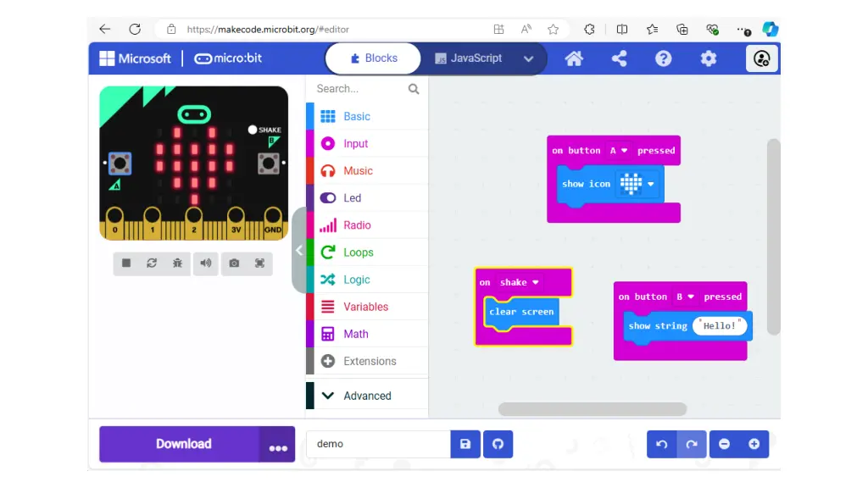The height and width of the screenshot is (488, 868).
Task: Launch the simulator in fullscreen
Action: (x=259, y=263)
